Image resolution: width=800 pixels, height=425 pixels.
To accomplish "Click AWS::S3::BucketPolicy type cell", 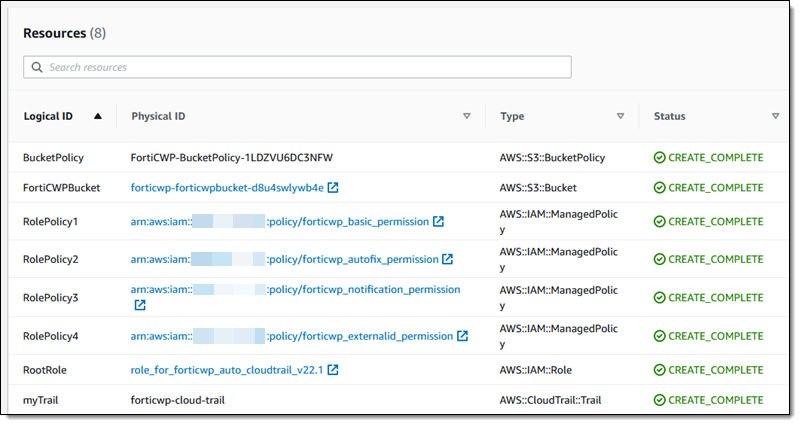I will 552,158.
